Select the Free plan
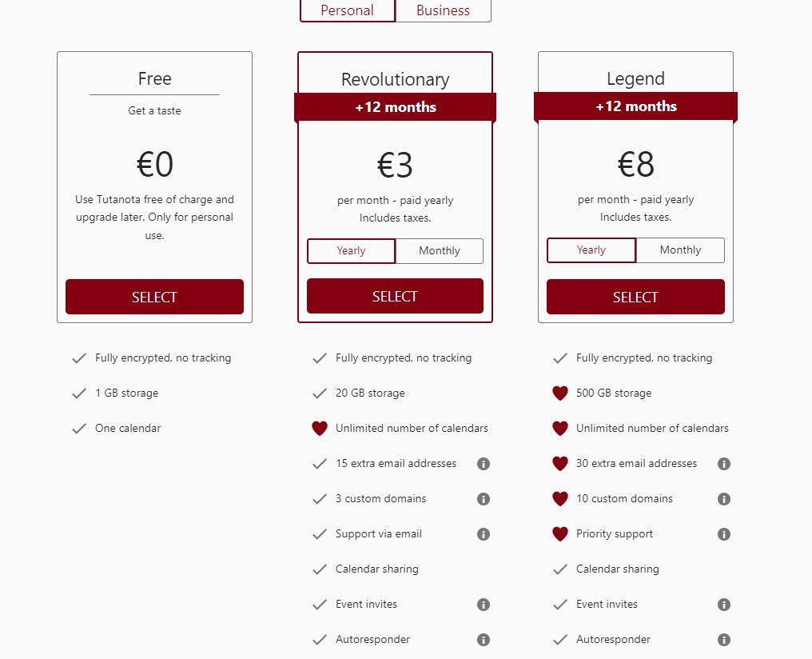Image resolution: width=812 pixels, height=659 pixels. (154, 297)
